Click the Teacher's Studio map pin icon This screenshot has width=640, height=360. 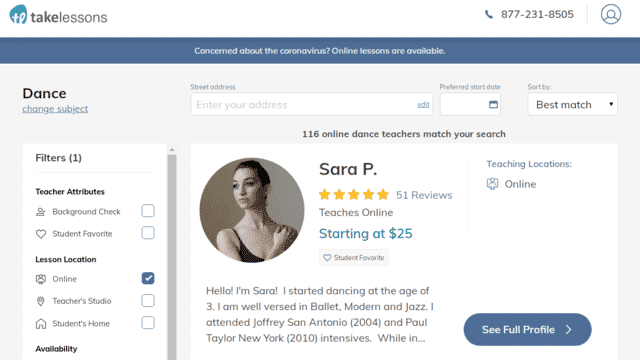pos(40,301)
